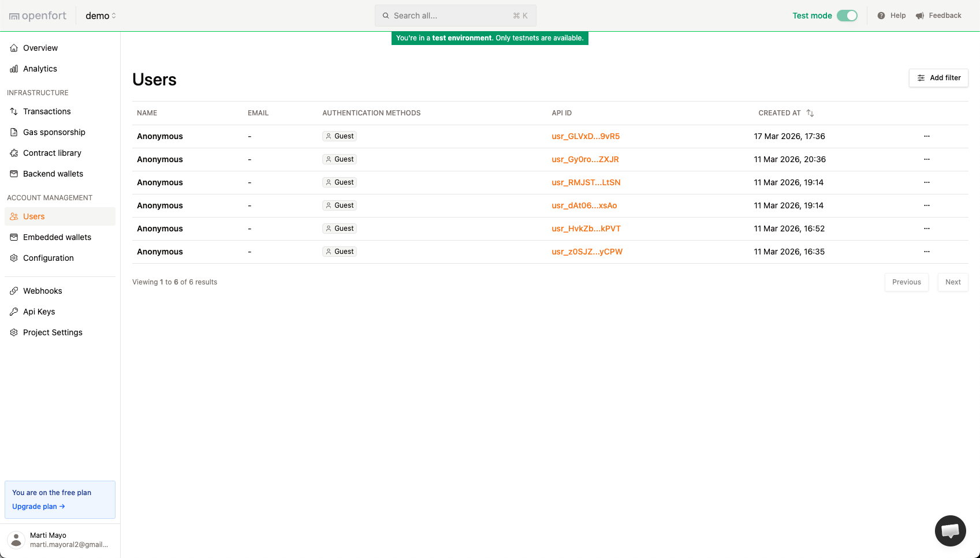The width and height of the screenshot is (980, 558).
Task: Sort the table by Created At
Action: 810,113
